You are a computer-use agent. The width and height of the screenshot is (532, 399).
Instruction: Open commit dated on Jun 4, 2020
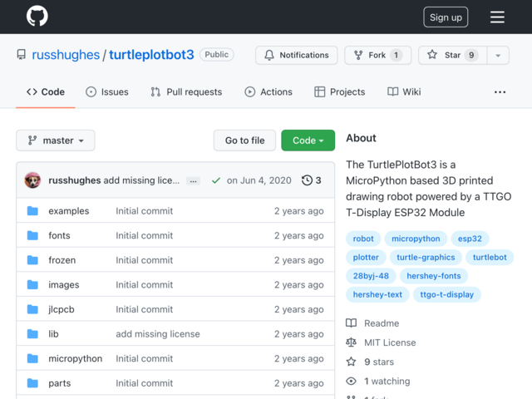259,180
